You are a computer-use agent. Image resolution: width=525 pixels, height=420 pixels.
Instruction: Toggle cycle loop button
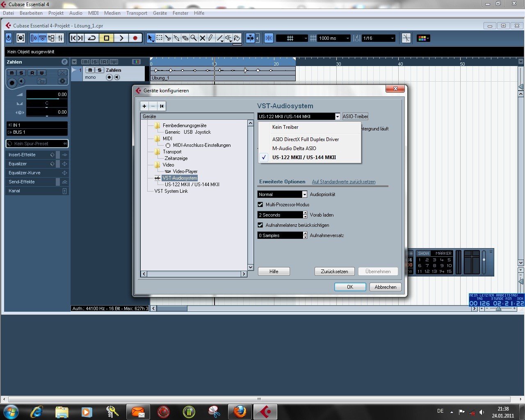click(x=92, y=38)
